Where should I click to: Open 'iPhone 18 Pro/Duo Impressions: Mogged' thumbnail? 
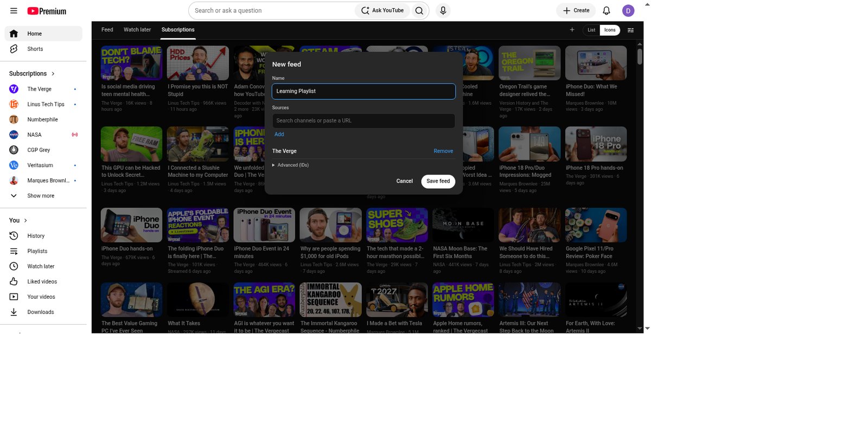pyautogui.click(x=529, y=144)
